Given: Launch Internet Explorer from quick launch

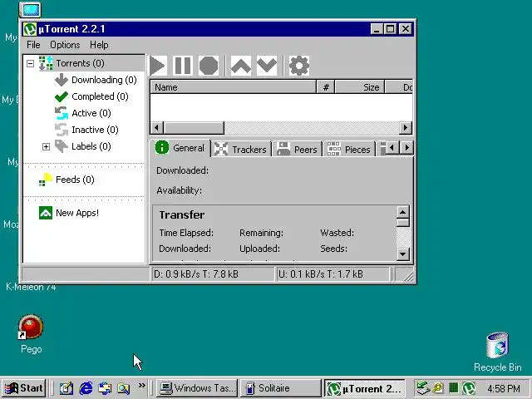Looking at the screenshot, I should coord(86,388).
